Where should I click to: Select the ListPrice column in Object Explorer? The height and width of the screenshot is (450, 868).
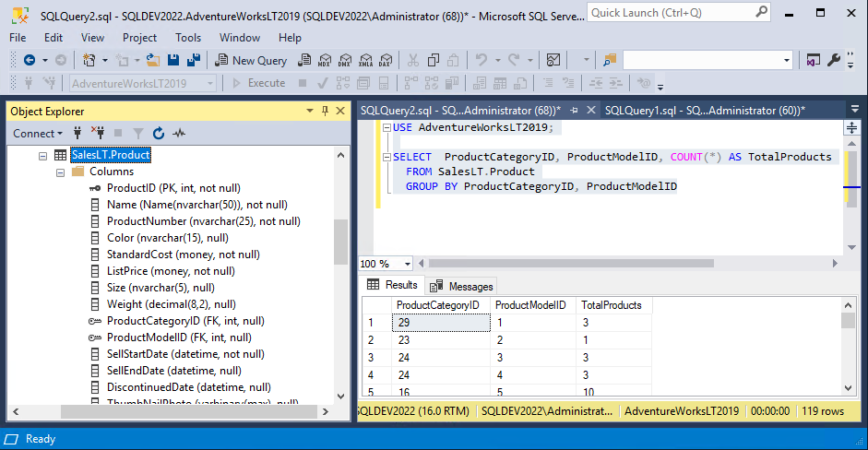171,271
